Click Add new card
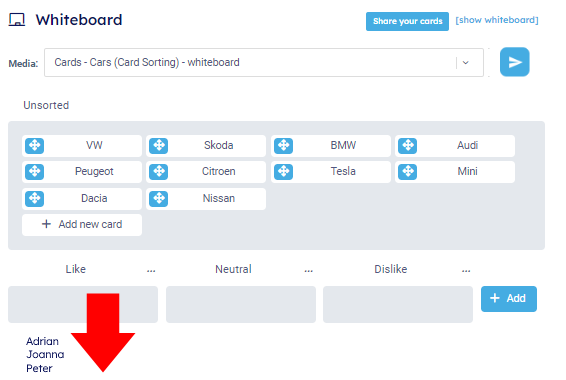The image size is (566, 380). (82, 225)
